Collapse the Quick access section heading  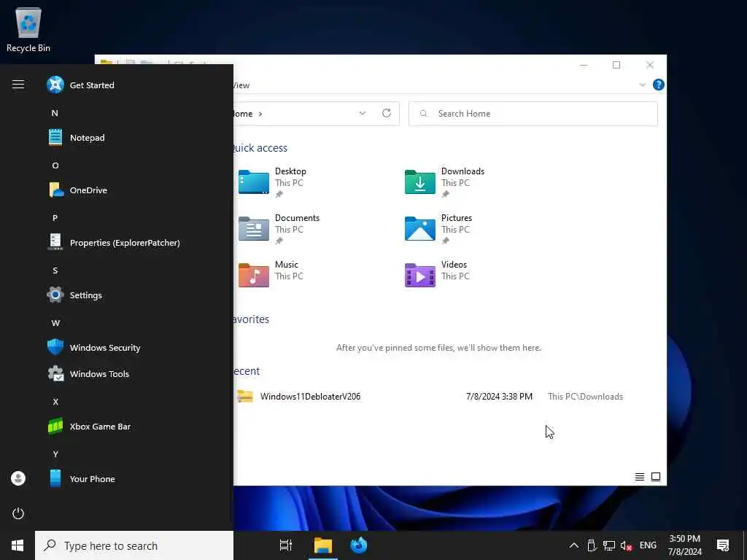[x=260, y=148]
